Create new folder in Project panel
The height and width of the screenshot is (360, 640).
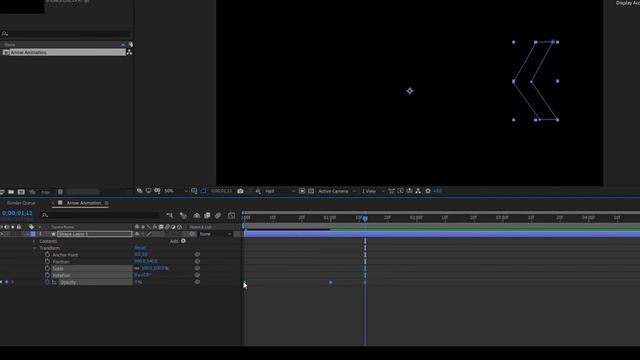(x=11, y=192)
